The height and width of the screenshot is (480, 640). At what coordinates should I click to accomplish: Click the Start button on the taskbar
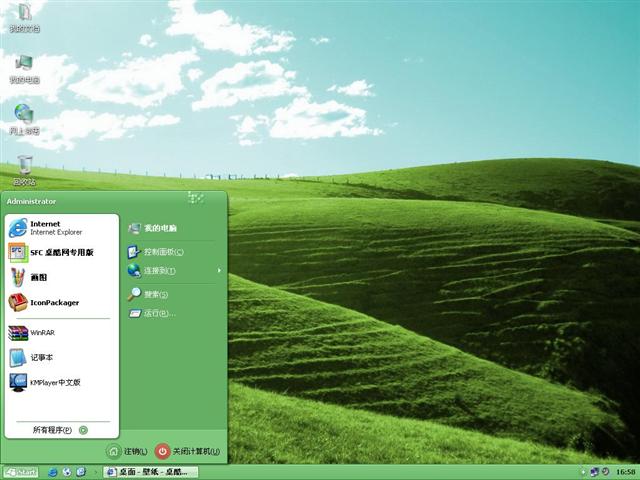[20, 472]
